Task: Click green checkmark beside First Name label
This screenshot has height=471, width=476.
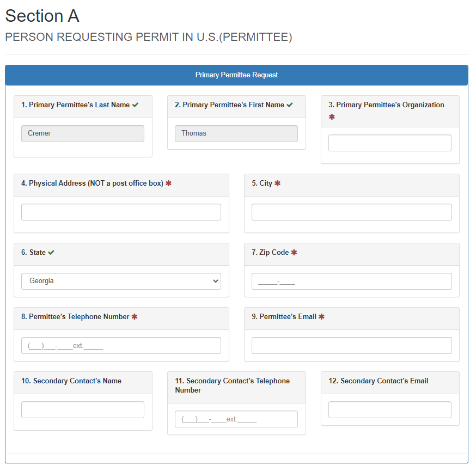Action: click(x=290, y=105)
